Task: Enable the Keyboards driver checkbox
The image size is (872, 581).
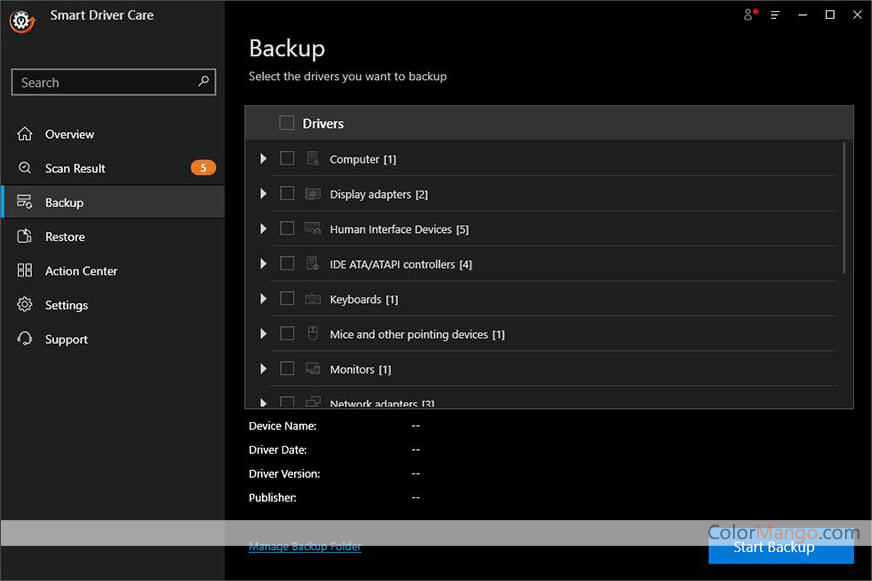Action: 287,299
